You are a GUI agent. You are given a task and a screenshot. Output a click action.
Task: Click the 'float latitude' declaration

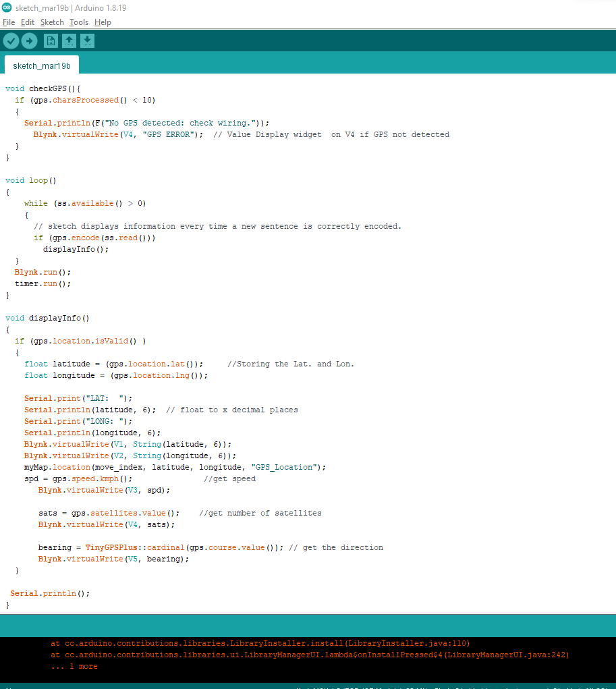(x=114, y=364)
